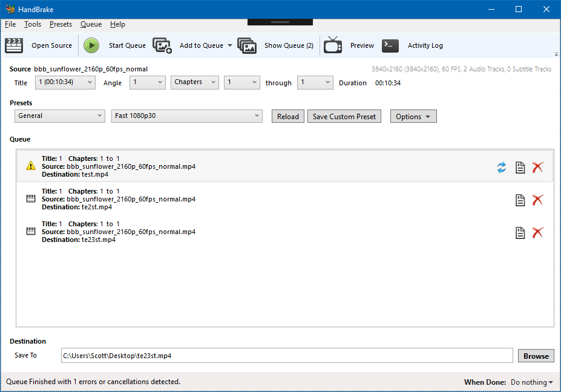Maximize the HandBrake window

519,9
